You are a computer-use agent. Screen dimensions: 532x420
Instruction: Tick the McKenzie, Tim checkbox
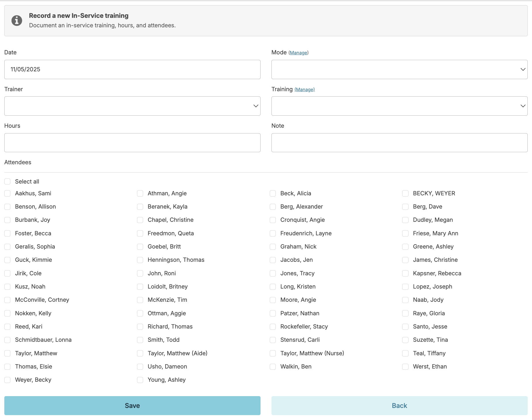click(x=140, y=300)
